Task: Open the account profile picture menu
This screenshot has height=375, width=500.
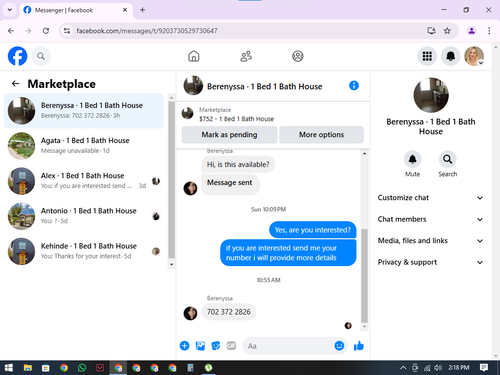Action: pyautogui.click(x=474, y=56)
